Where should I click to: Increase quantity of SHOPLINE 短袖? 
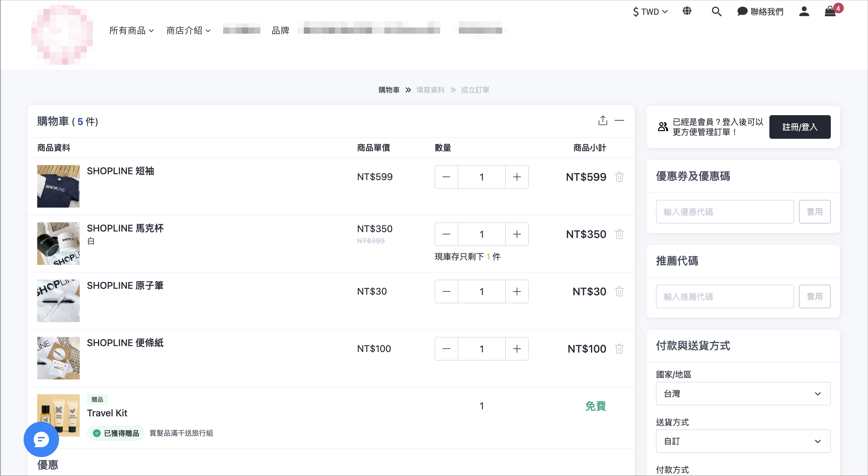pyautogui.click(x=517, y=177)
